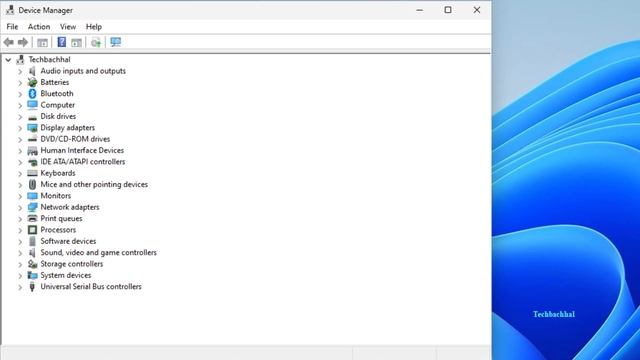Click the Computer category monitor icon
The image size is (640, 360).
[32, 105]
